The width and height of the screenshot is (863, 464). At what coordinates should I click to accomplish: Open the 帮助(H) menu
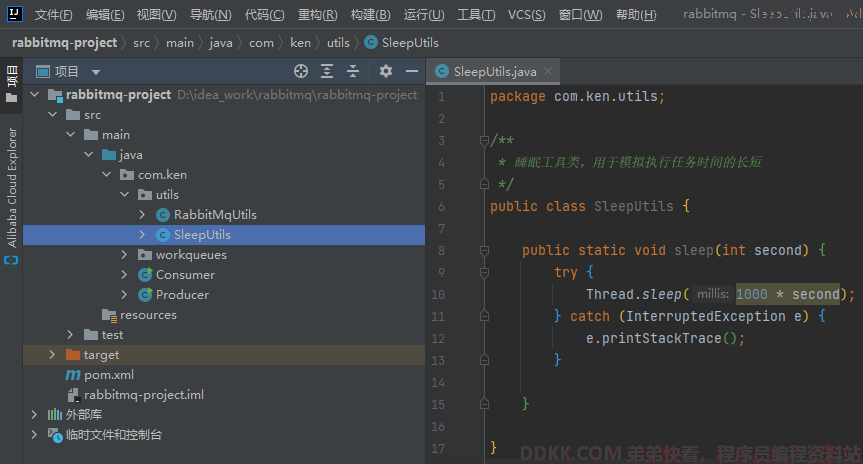pyautogui.click(x=636, y=15)
